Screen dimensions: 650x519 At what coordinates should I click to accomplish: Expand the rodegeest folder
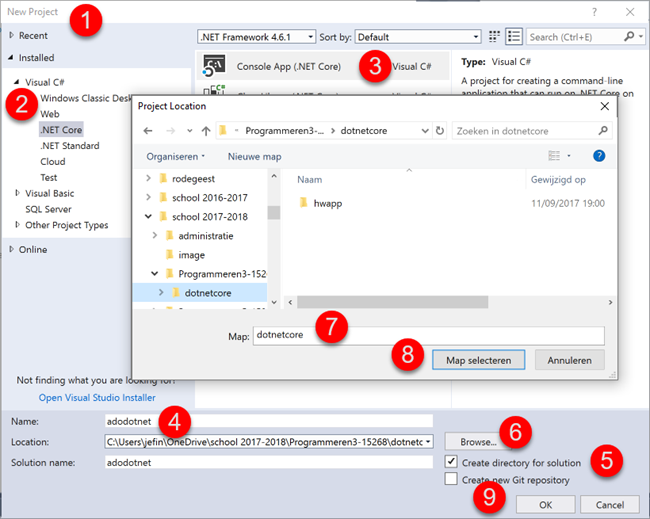point(148,178)
